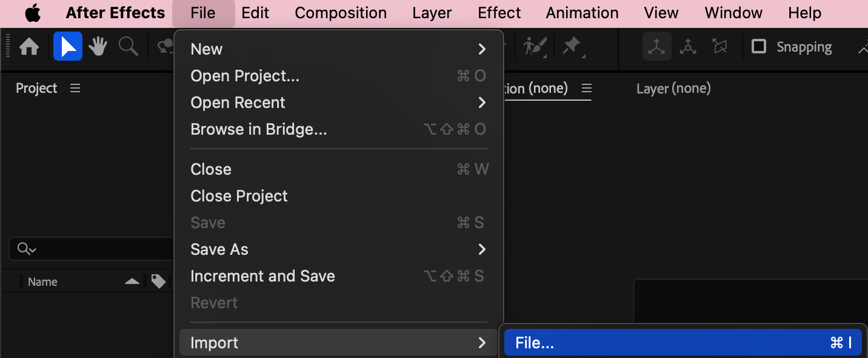Click the label tag column icon
This screenshot has height=358, width=868.
(x=158, y=282)
